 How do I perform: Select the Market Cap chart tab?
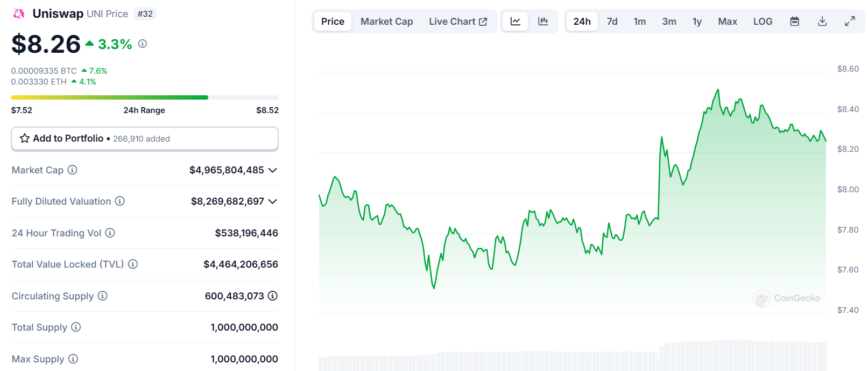tap(387, 22)
